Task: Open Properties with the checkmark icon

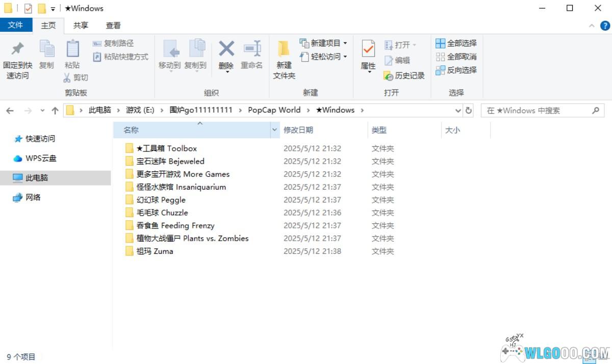Action: [x=368, y=49]
